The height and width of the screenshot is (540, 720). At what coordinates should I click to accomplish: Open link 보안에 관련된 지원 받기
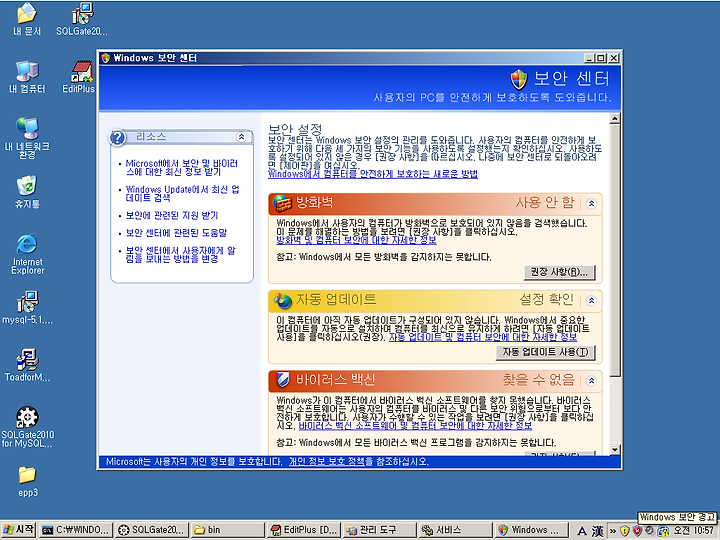[x=172, y=215]
